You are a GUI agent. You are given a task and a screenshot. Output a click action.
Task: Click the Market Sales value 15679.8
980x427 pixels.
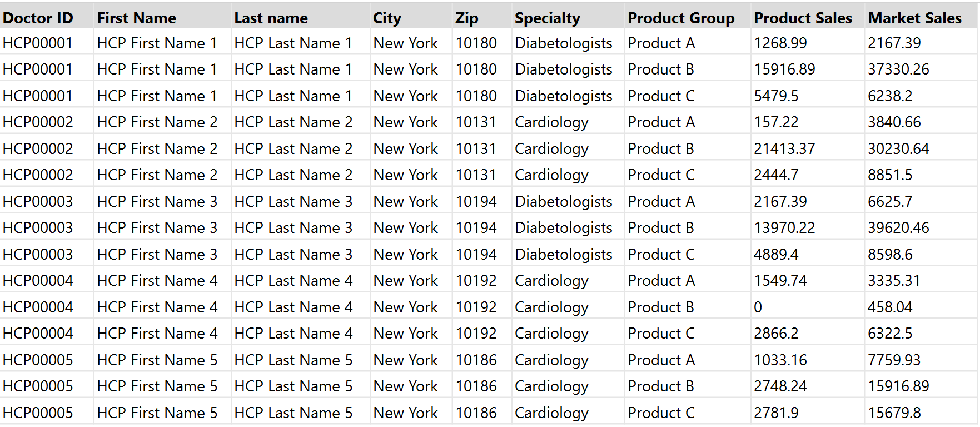(894, 413)
